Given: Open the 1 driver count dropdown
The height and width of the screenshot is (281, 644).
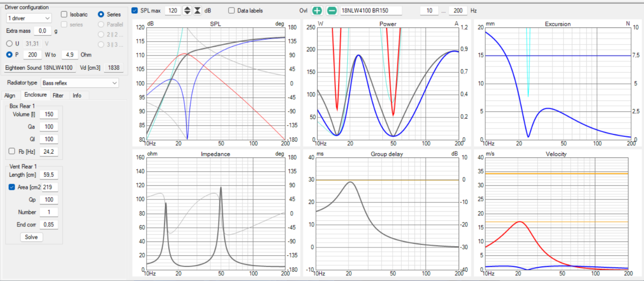Looking at the screenshot, I should pyautogui.click(x=29, y=18).
